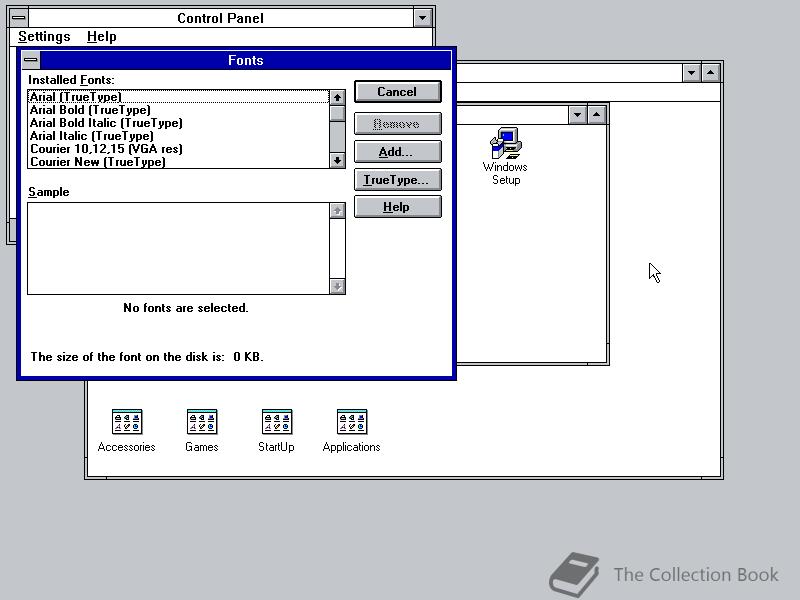Maximize the Program Manager window
The height and width of the screenshot is (600, 800).
[x=711, y=73]
